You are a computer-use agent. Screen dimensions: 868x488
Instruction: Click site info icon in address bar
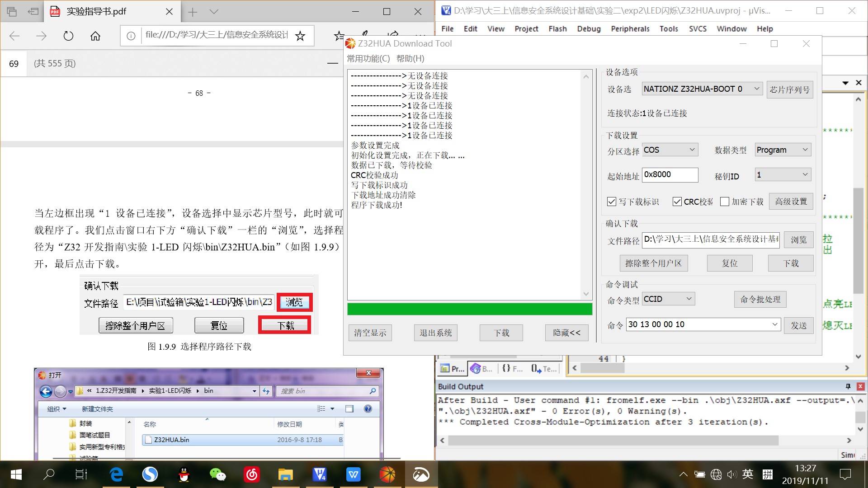click(131, 36)
